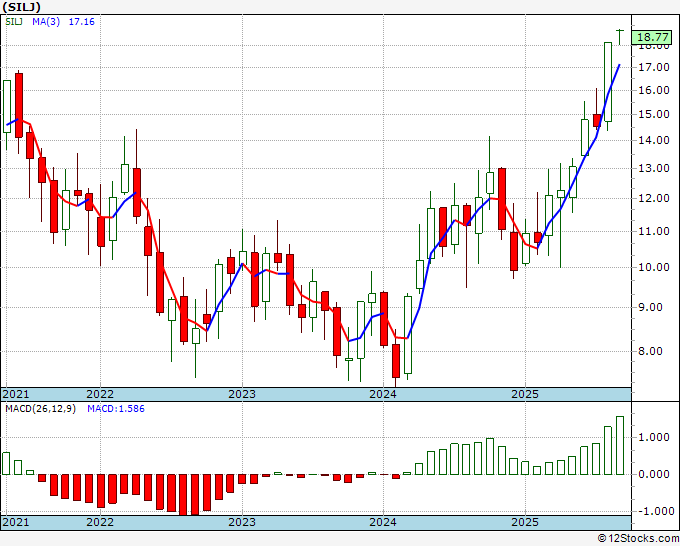Click the MACD:1.586 value
This screenshot has width=680, height=546.
point(116,409)
